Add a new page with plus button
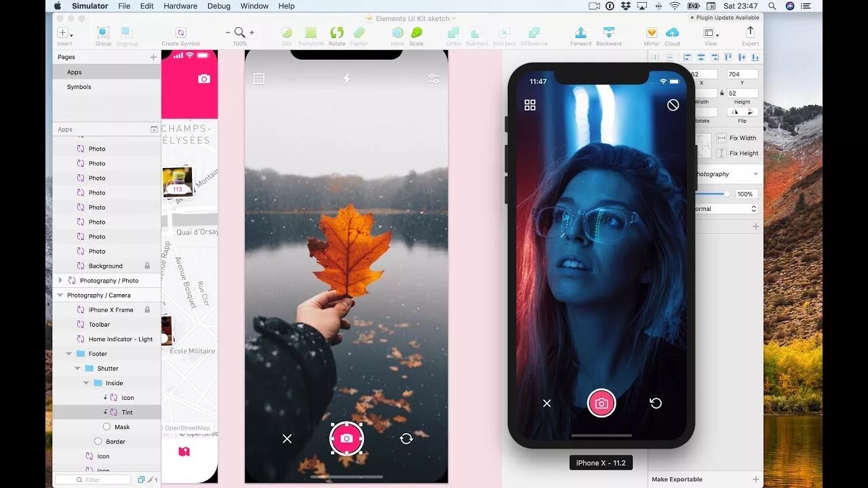This screenshot has height=488, width=868. point(153,57)
